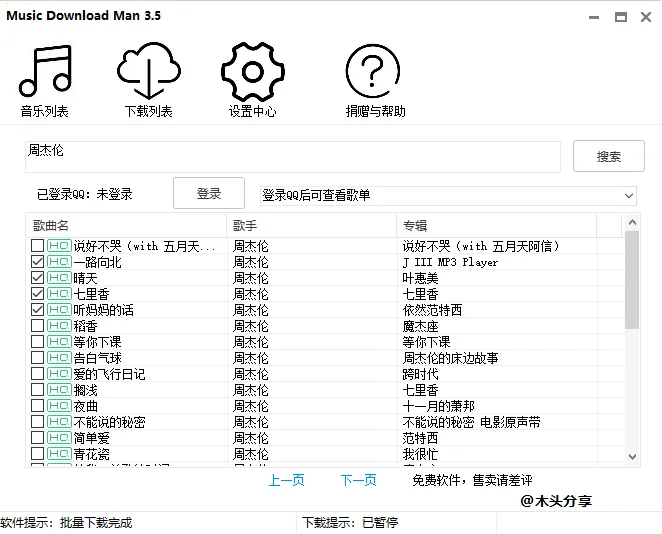The height and width of the screenshot is (535, 662).
Task: Uncheck the 晴天 checkbox
Action: coord(38,277)
